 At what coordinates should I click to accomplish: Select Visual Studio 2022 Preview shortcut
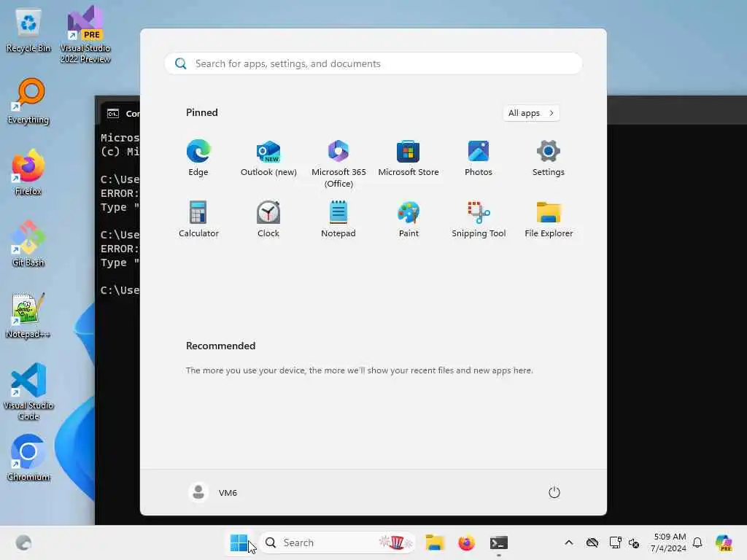tap(85, 34)
